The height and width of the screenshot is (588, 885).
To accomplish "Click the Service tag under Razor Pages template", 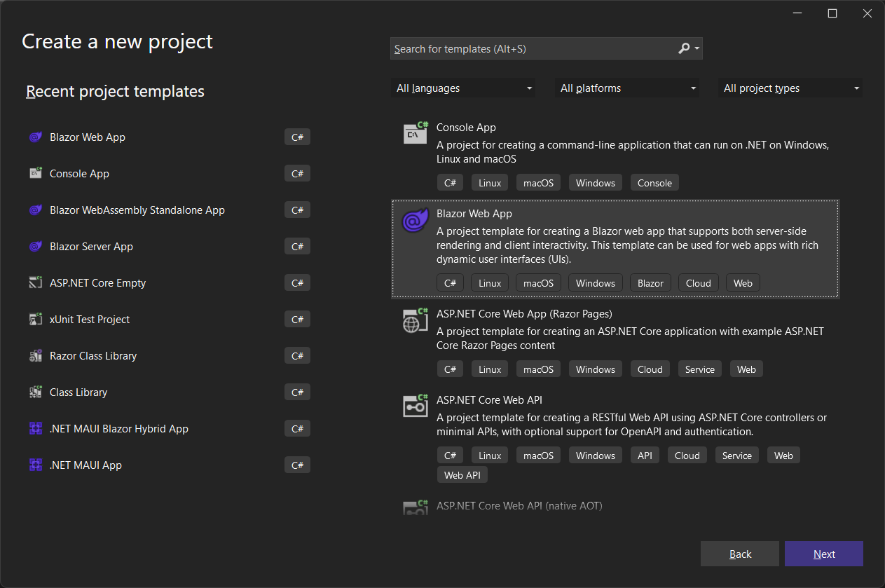I will [699, 369].
